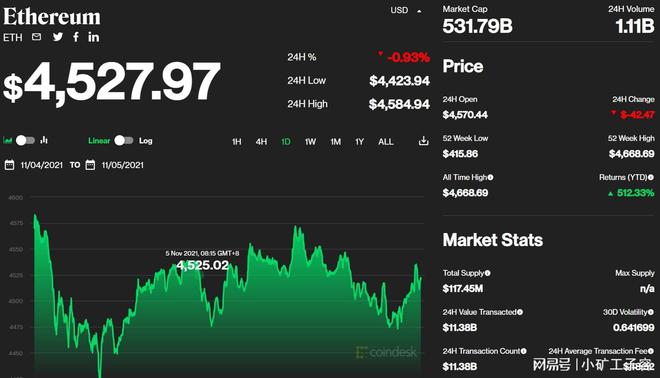
Task: Select the 1H time range
Action: 237,142
